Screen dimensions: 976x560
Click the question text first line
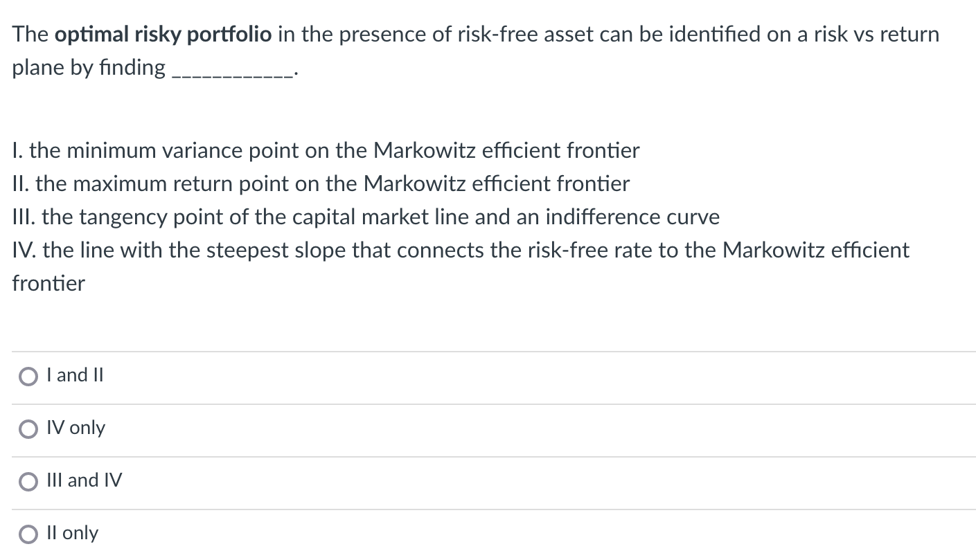point(475,33)
